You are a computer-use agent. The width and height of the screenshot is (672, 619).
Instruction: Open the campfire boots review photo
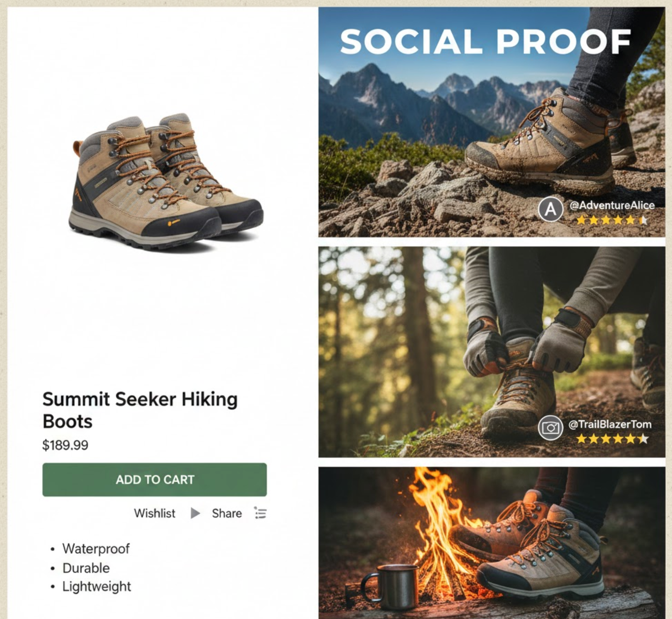[x=492, y=543]
